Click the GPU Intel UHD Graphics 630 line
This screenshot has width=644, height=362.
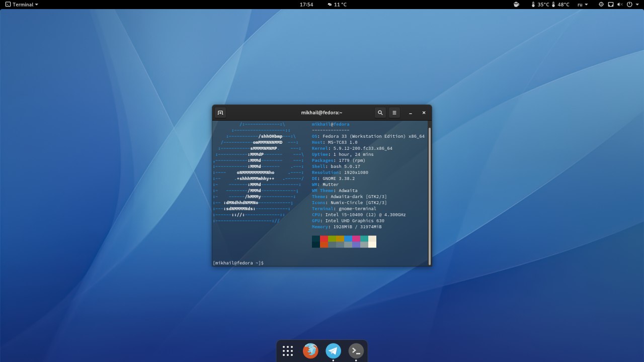click(x=348, y=221)
